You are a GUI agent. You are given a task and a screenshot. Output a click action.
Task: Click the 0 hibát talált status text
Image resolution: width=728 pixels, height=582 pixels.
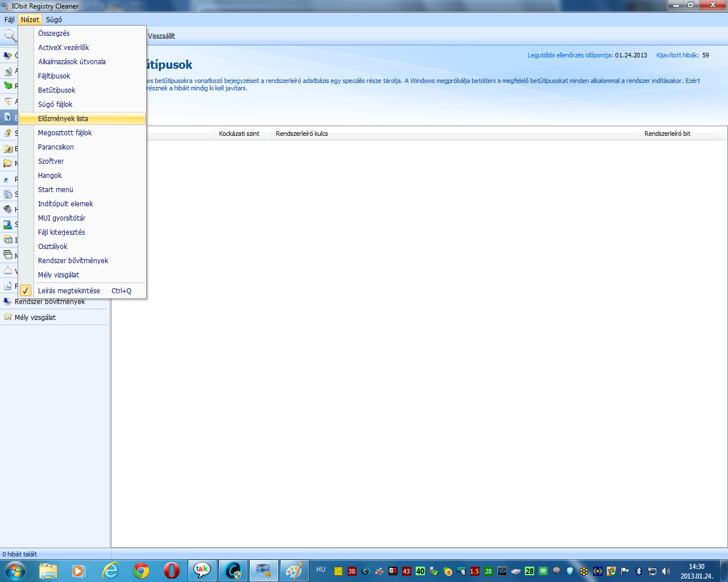20,554
